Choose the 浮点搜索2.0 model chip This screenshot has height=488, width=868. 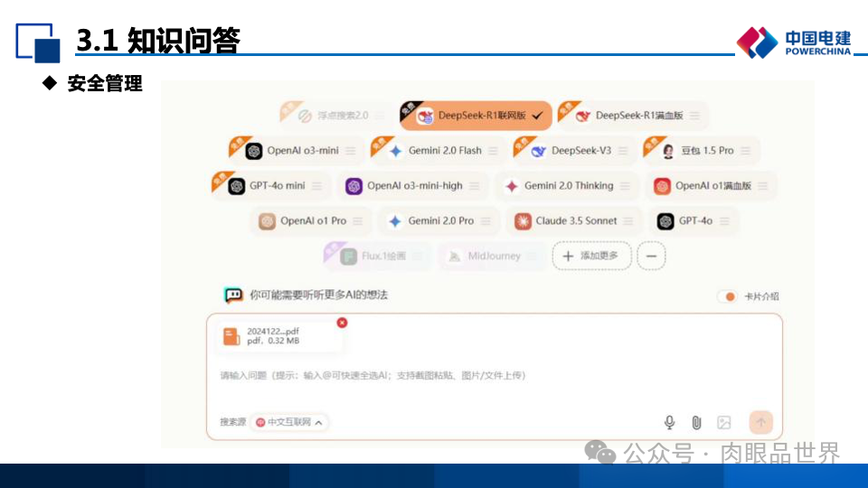[336, 116]
